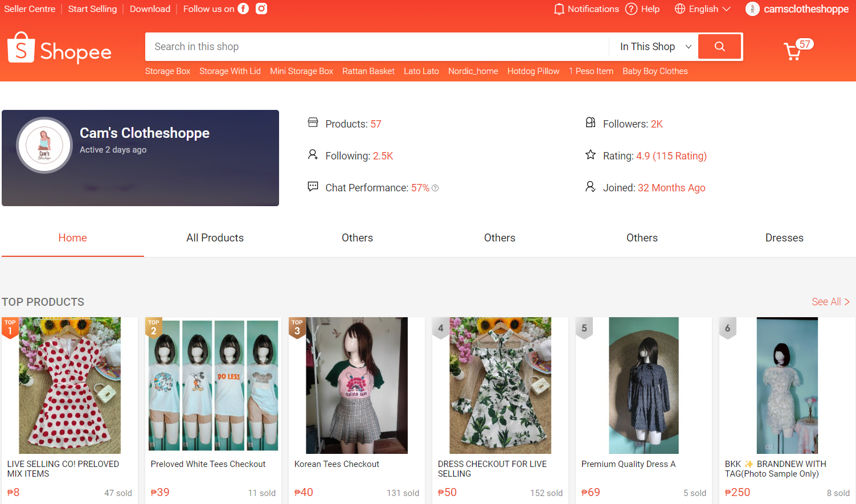This screenshot has height=504, width=856.
Task: Switch to the All Products tab
Action: (215, 238)
